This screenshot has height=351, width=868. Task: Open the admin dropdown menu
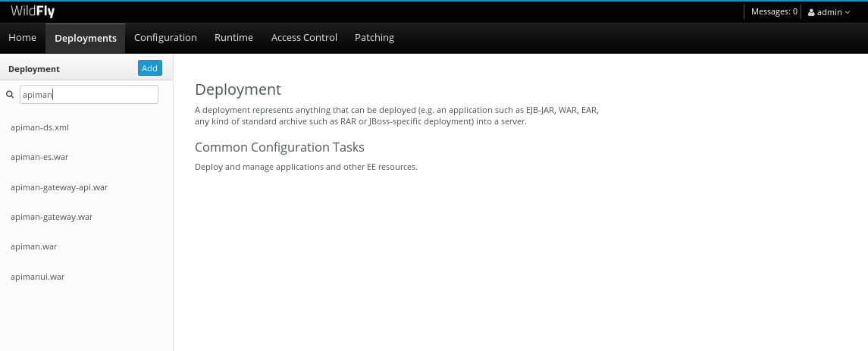pos(829,12)
